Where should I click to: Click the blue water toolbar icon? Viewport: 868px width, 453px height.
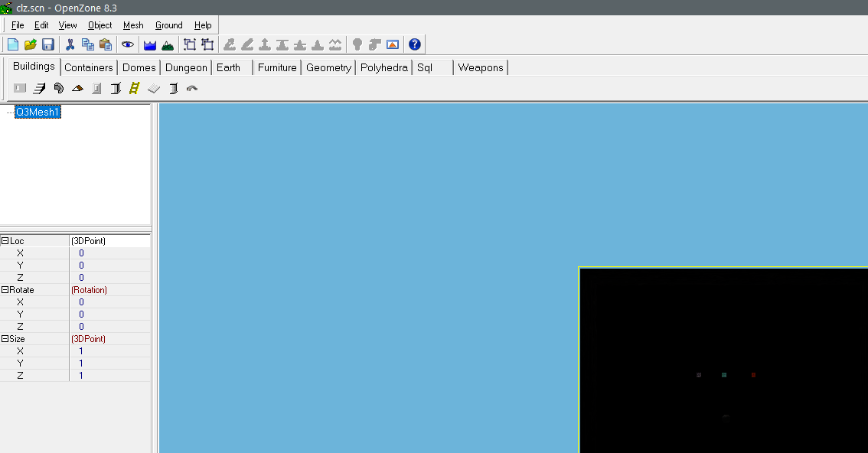[x=150, y=44]
